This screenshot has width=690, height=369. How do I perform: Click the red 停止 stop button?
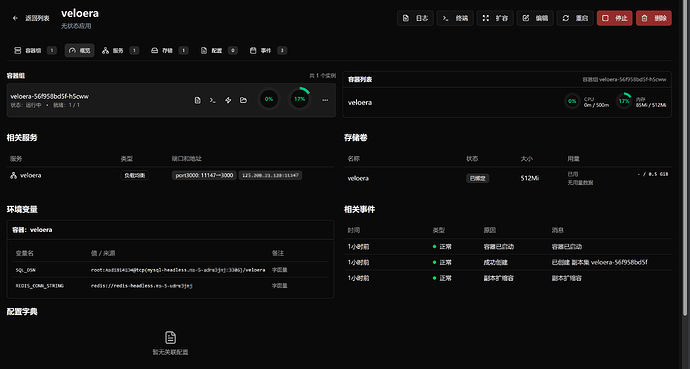[615, 18]
